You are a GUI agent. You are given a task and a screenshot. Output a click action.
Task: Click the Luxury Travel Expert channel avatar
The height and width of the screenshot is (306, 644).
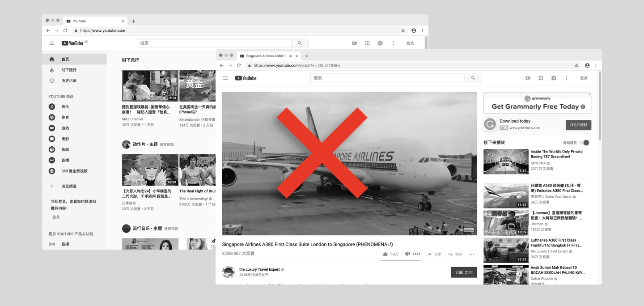coord(229,272)
